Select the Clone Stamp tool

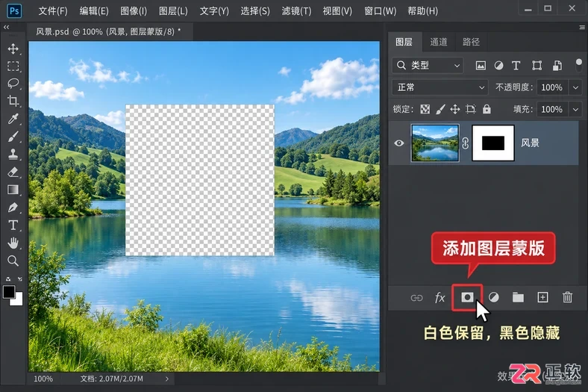click(x=13, y=154)
